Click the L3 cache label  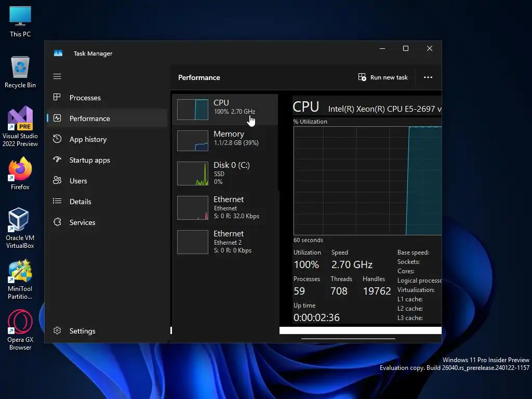[410, 318]
